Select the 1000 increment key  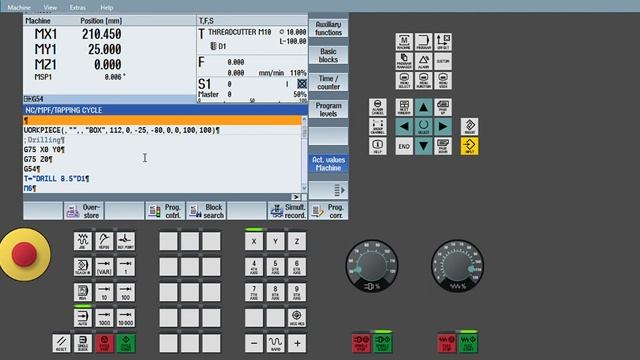click(104, 318)
